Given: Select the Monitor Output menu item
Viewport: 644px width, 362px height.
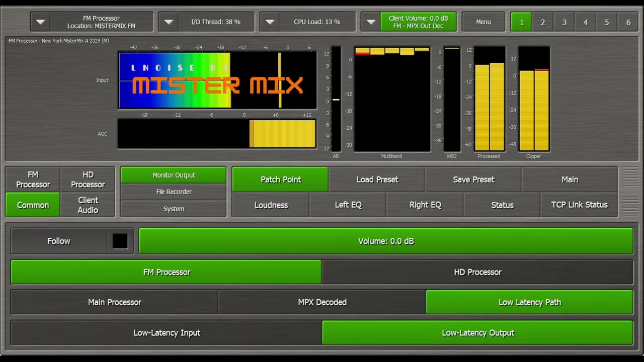Looking at the screenshot, I should (174, 175).
